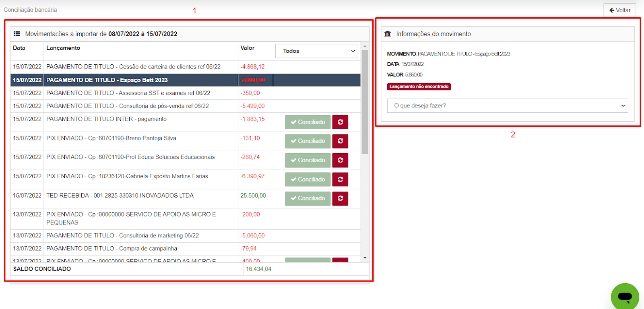The image size is (644, 309).
Task: Select row Compra de campanha
Action: (x=186, y=249)
